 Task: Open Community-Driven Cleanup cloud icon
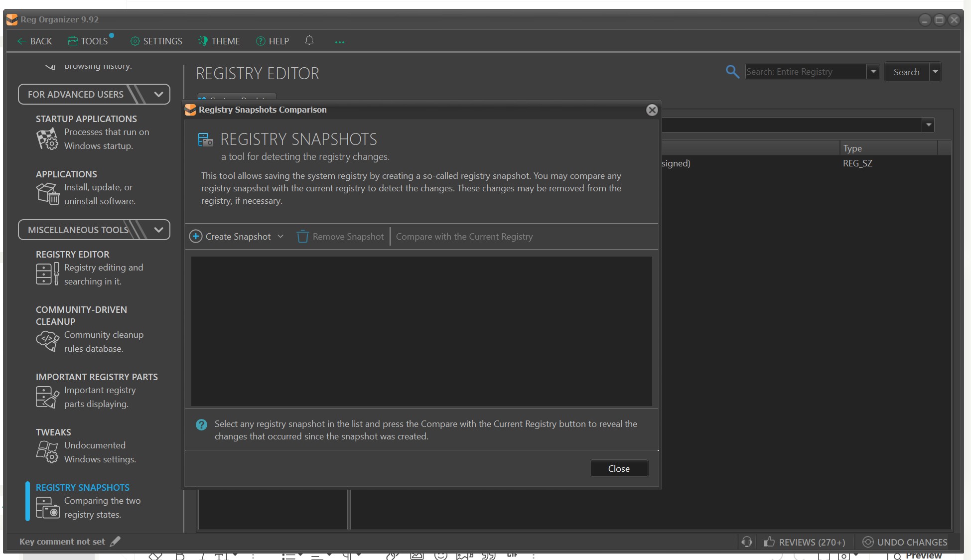pyautogui.click(x=47, y=342)
